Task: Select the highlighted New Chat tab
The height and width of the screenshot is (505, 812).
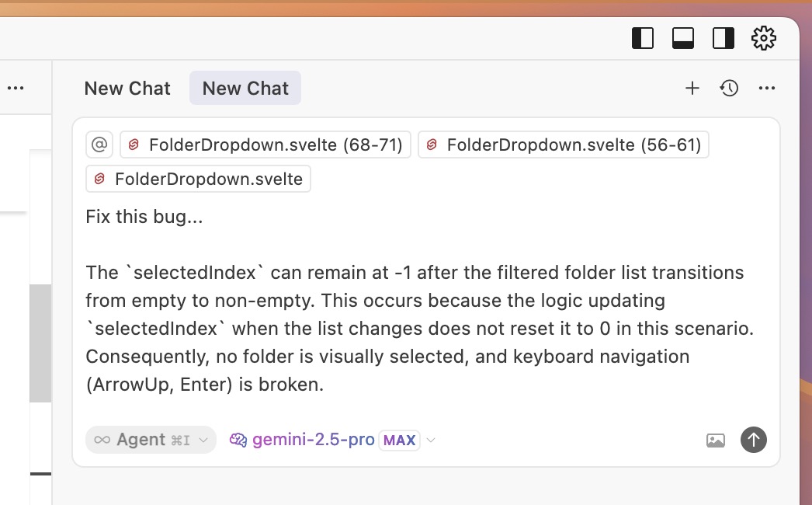Action: (245, 89)
